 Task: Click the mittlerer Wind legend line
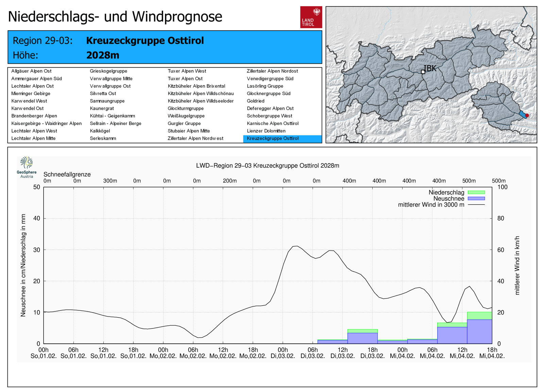tap(476, 205)
